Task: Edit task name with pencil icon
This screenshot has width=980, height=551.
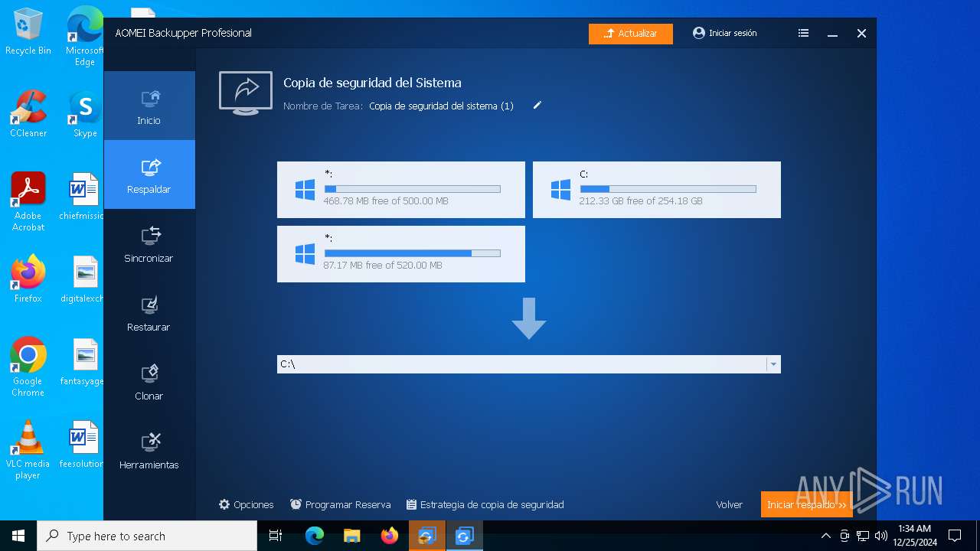Action: (537, 106)
